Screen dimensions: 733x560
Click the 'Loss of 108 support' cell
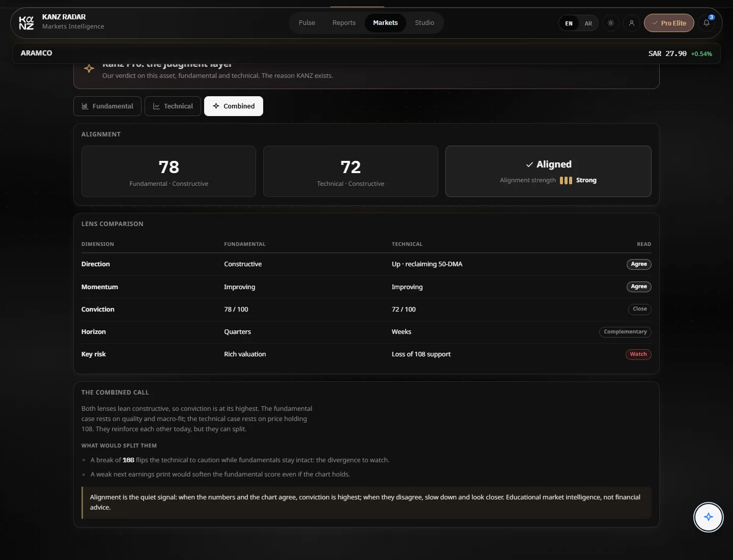(421, 354)
